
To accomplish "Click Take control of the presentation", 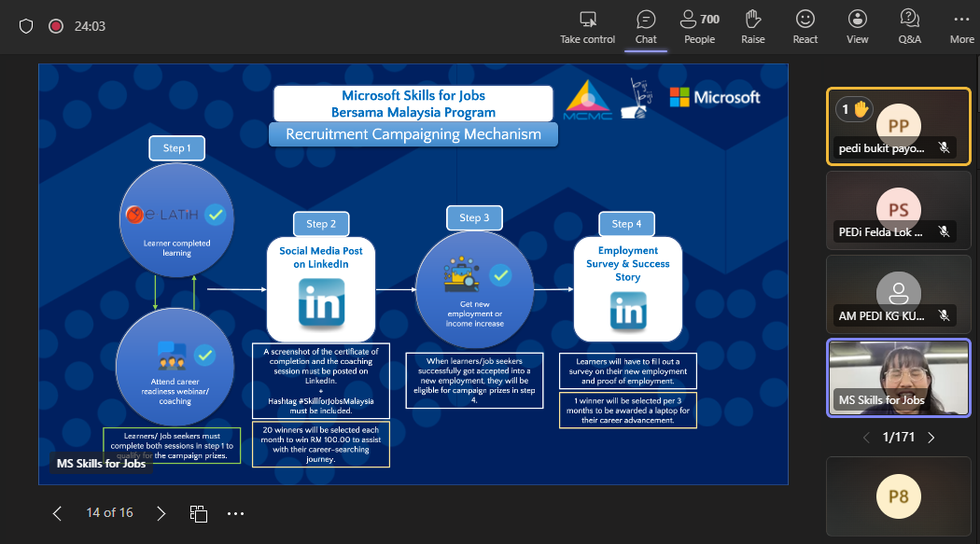I will click(587, 26).
